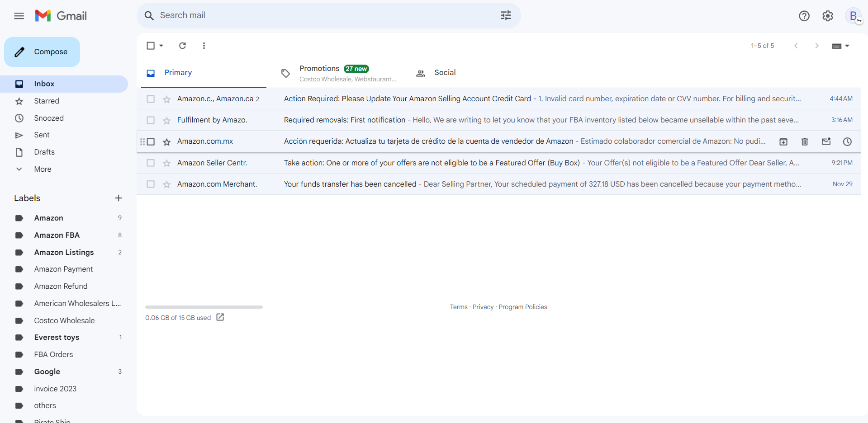Star the Fulfilment by Amazon email
Screen dimensions: 868x423
(167, 120)
